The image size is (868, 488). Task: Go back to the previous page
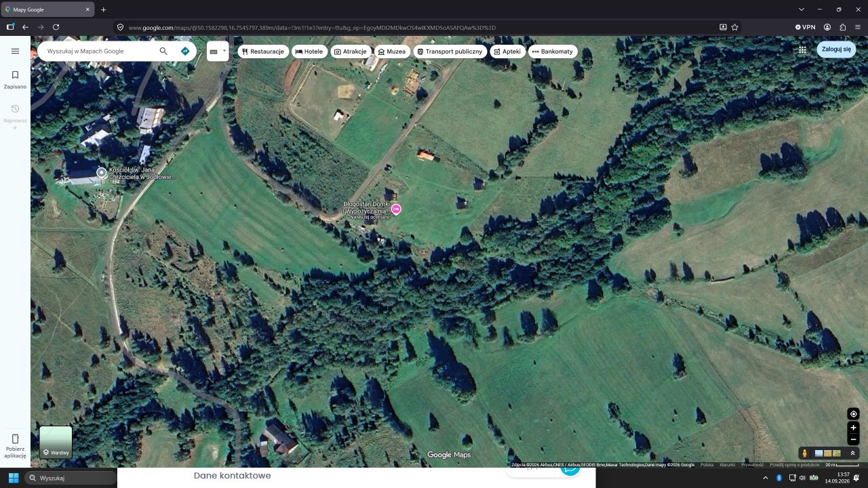(25, 27)
